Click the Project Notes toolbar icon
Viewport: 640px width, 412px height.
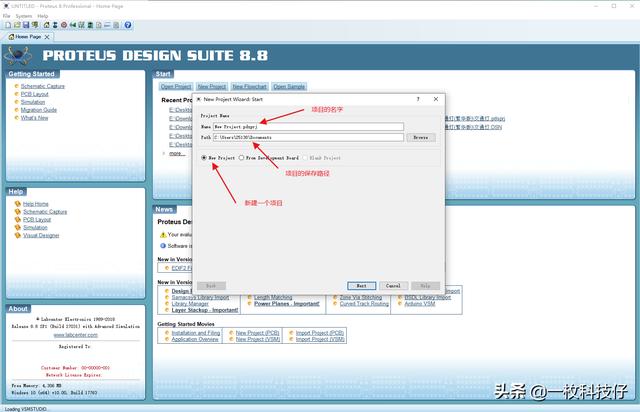tap(116, 25)
